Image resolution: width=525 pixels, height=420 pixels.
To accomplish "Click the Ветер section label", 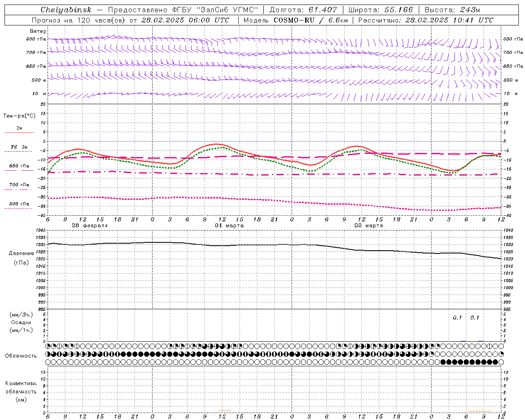I will 38,31.
